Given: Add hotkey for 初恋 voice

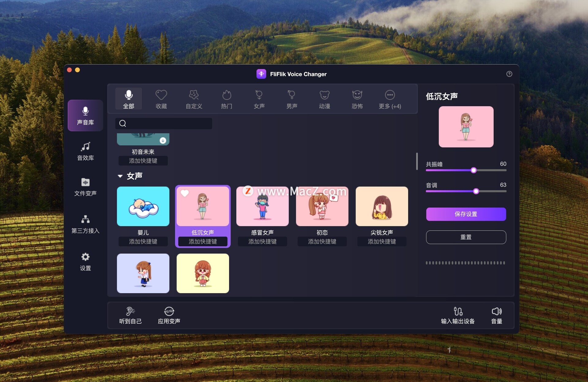Looking at the screenshot, I should 322,242.
